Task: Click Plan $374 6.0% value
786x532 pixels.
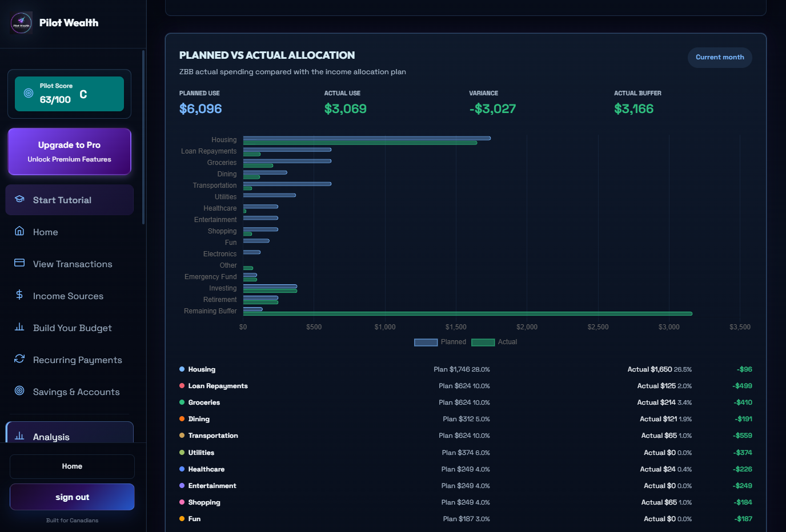Action: click(466, 453)
